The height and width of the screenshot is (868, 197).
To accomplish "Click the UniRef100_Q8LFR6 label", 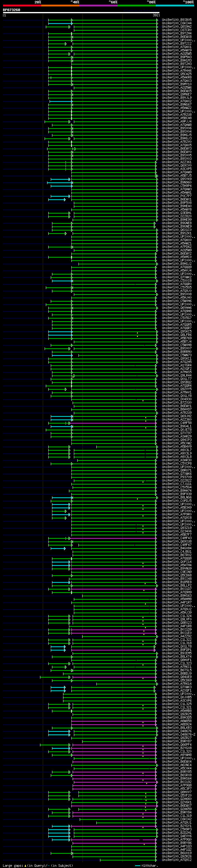I will pos(177,335).
